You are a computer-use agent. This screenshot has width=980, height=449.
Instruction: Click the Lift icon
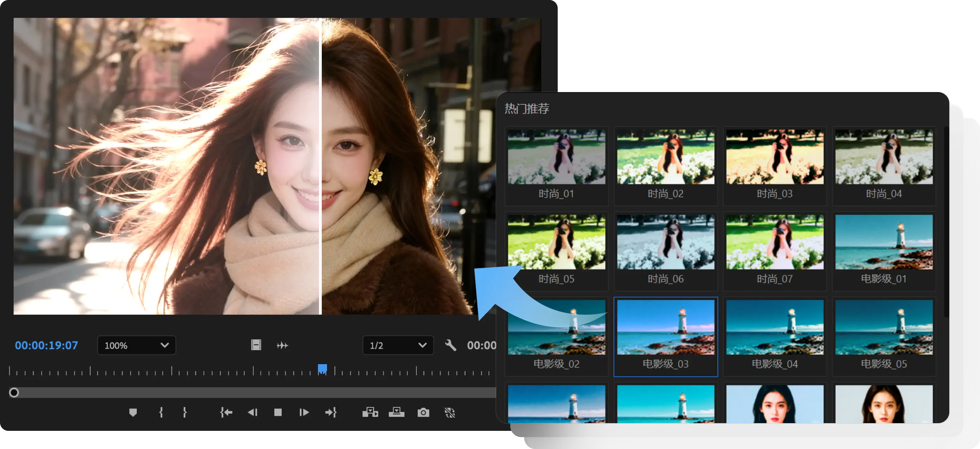point(370,412)
